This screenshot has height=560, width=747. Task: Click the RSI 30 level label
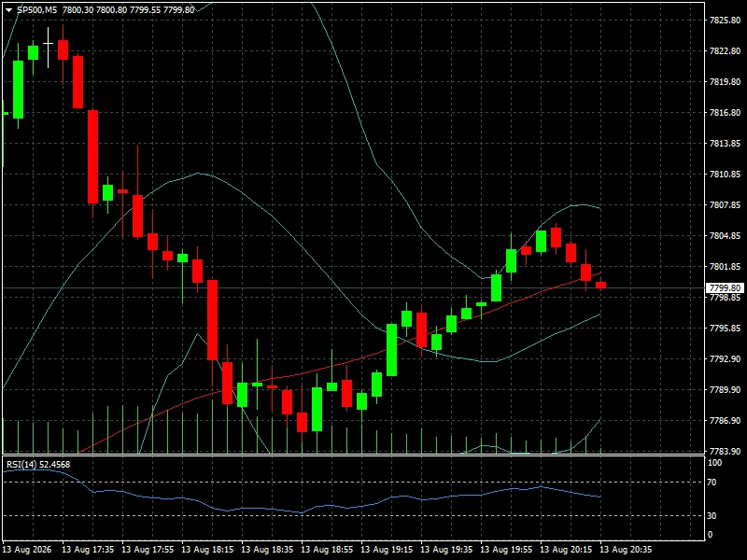(x=712, y=516)
